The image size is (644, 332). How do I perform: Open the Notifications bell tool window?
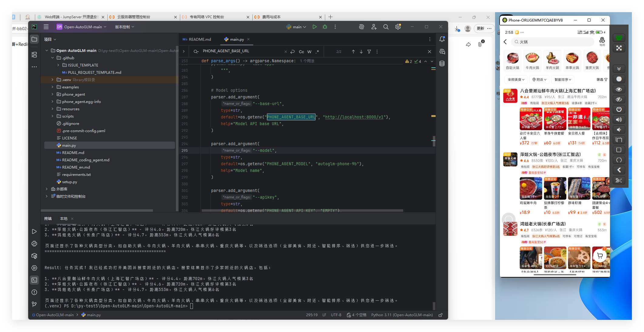(442, 39)
